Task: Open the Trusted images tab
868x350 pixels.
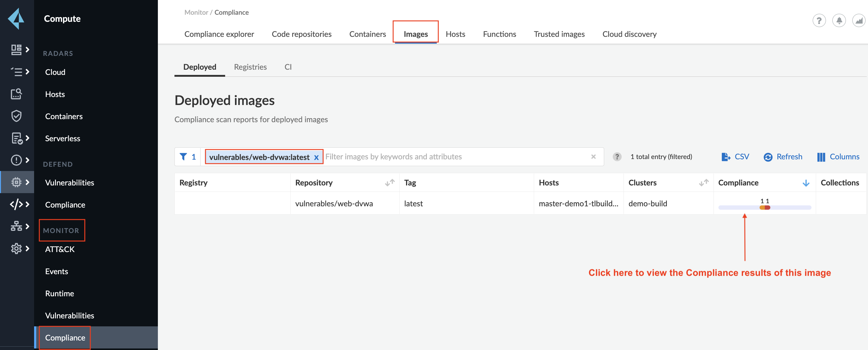Action: tap(559, 34)
